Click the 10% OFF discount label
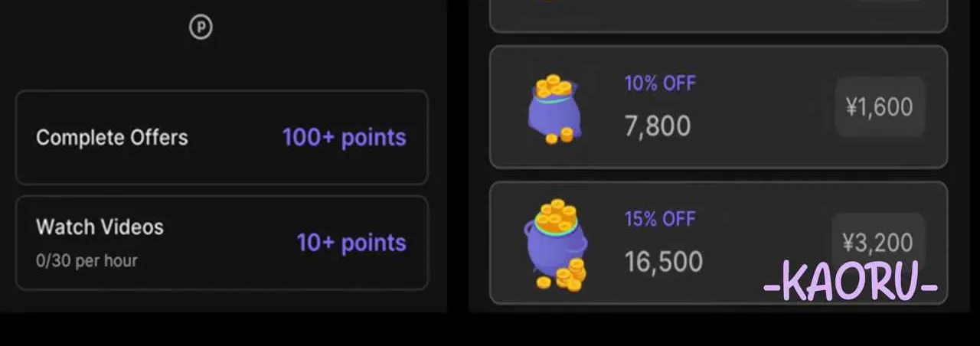 point(660,83)
